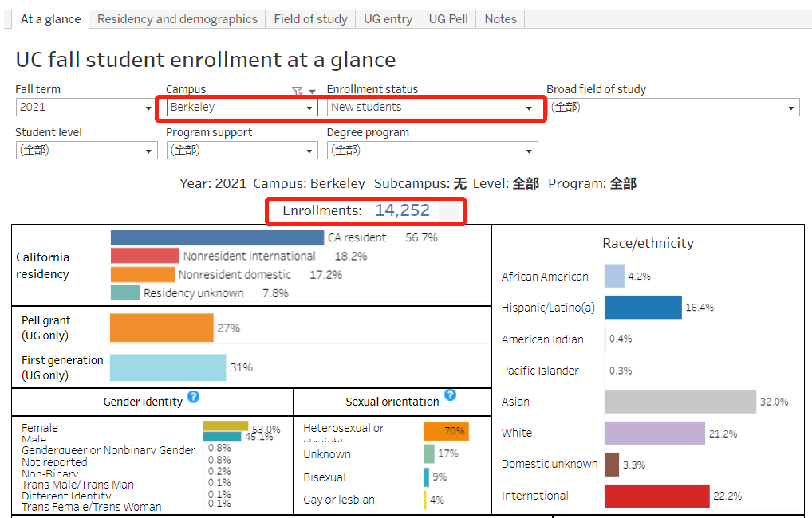Clear the Campus filter using funnel icon
This screenshot has width=812, height=518.
tap(298, 91)
